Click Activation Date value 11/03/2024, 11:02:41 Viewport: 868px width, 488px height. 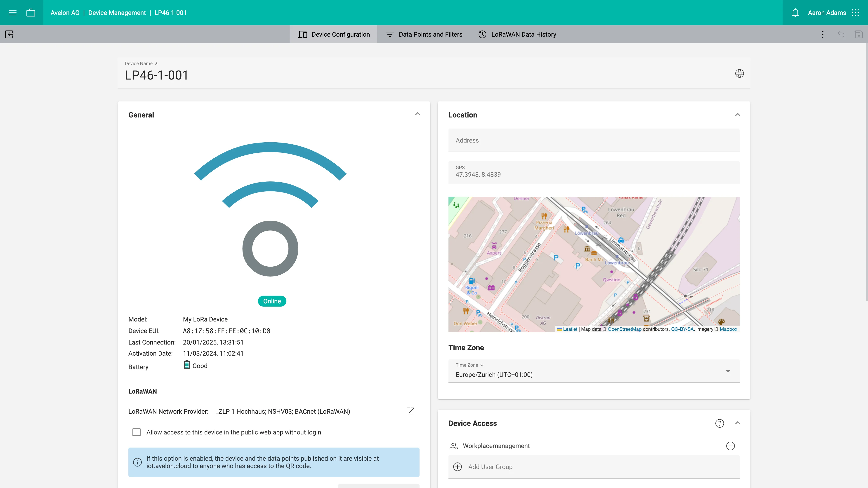click(x=213, y=353)
